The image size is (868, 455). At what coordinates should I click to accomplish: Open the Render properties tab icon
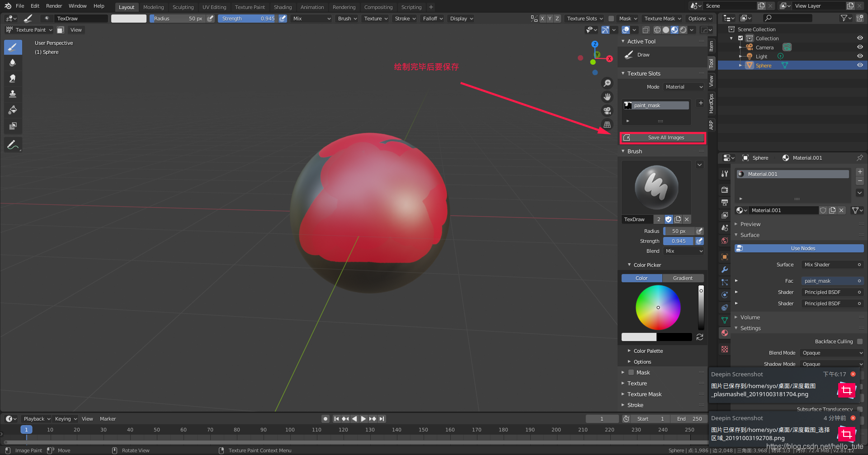[725, 190]
